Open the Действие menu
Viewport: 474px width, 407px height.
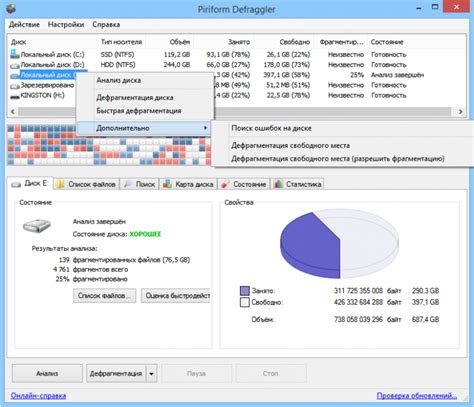(x=24, y=25)
